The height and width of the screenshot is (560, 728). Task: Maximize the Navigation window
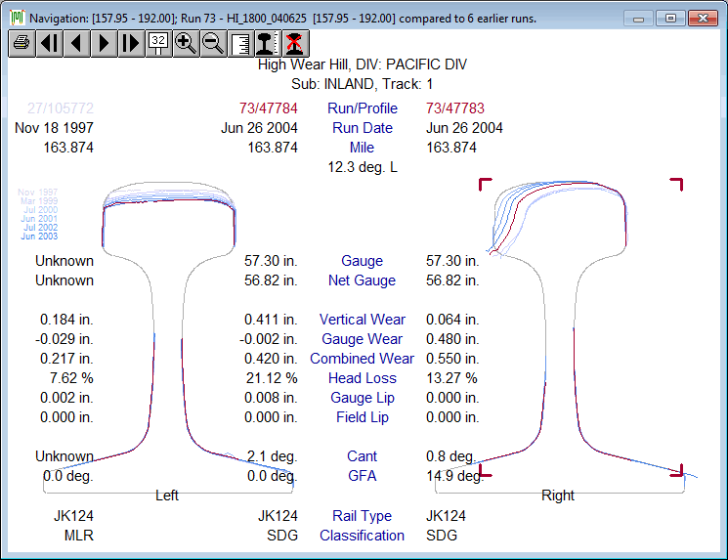tap(670, 18)
